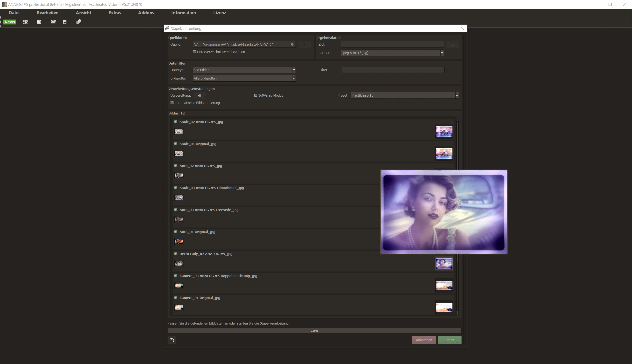
Task: Open the Preset dropdown showing Plastiklinse 15
Action: click(457, 95)
